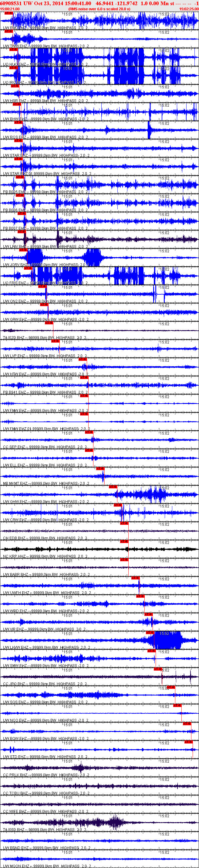Select the UW FMW EHZ 01 trace label
Image resolution: width=199 pixels, height=868 pixels.
tap(46, 429)
